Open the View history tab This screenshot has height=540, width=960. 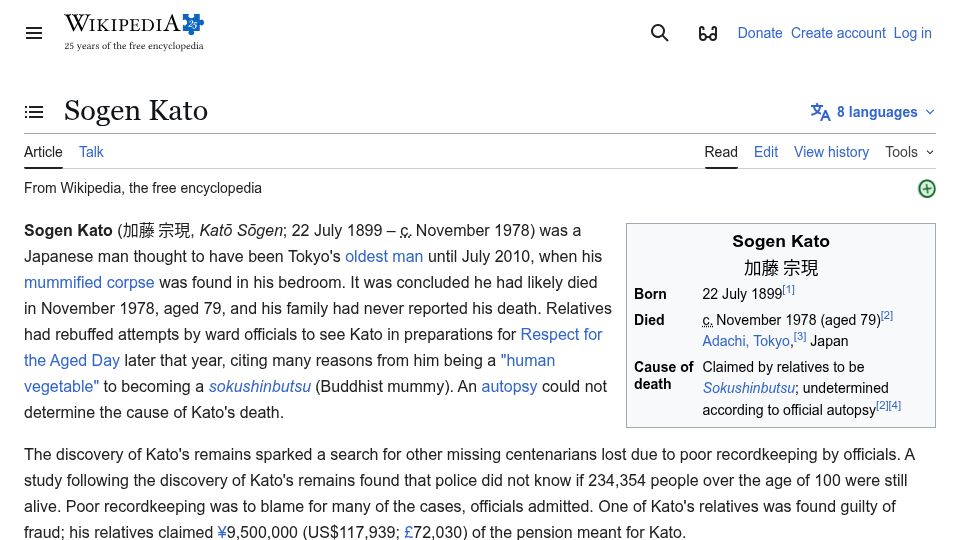831,152
